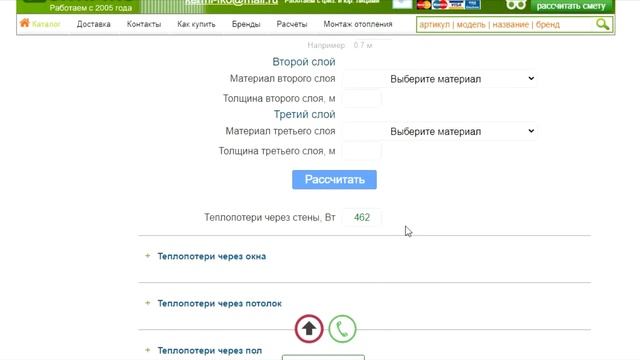Click the Рассчитать button

tap(334, 180)
